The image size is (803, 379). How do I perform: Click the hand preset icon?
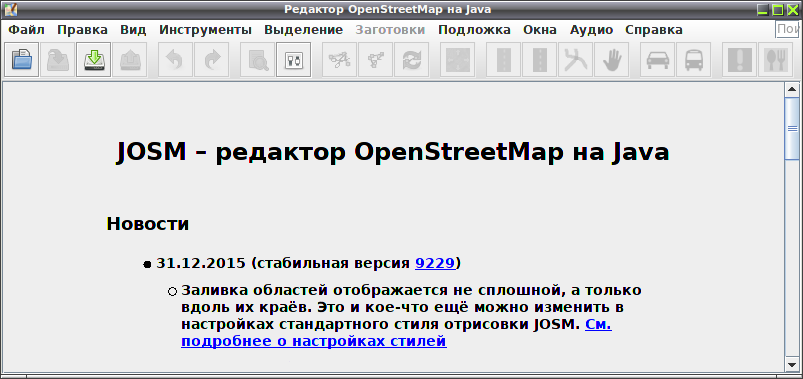611,59
